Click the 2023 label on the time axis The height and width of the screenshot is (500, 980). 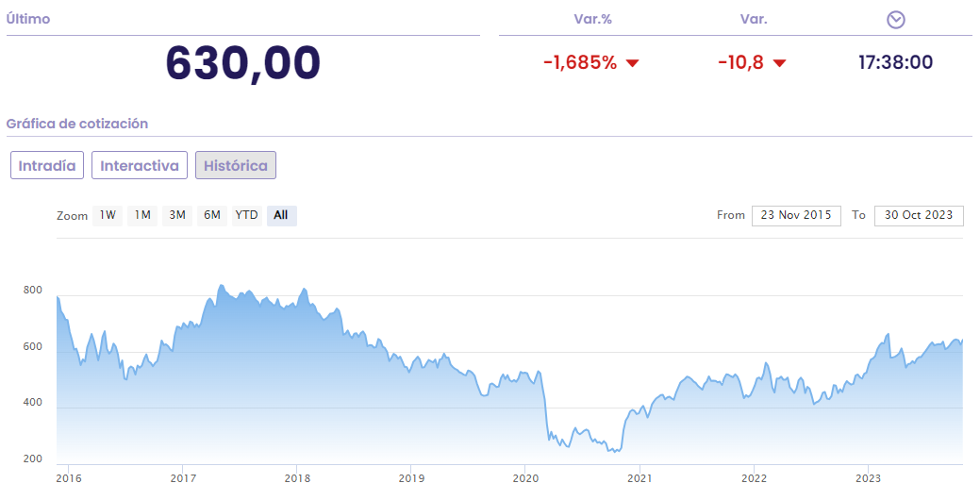point(868,478)
